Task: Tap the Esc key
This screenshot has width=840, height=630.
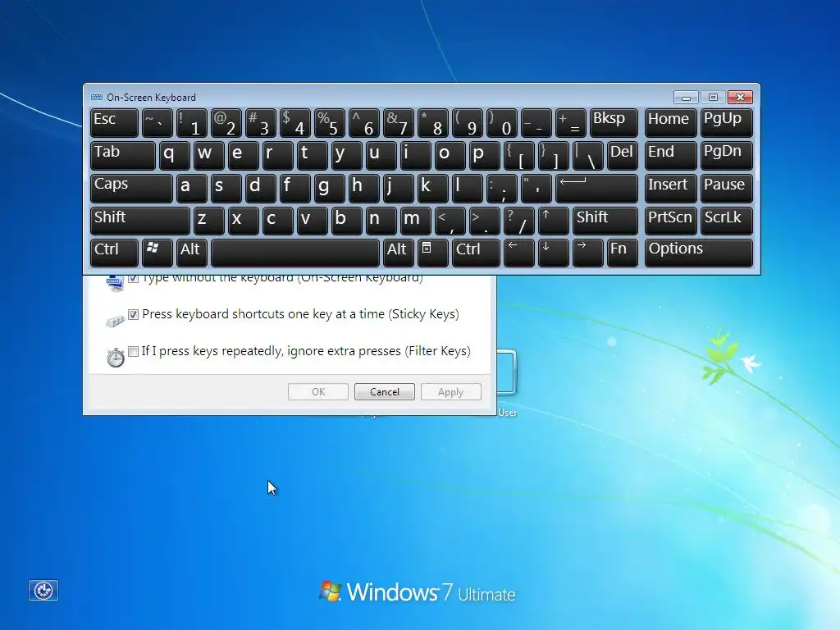Action: (114, 123)
